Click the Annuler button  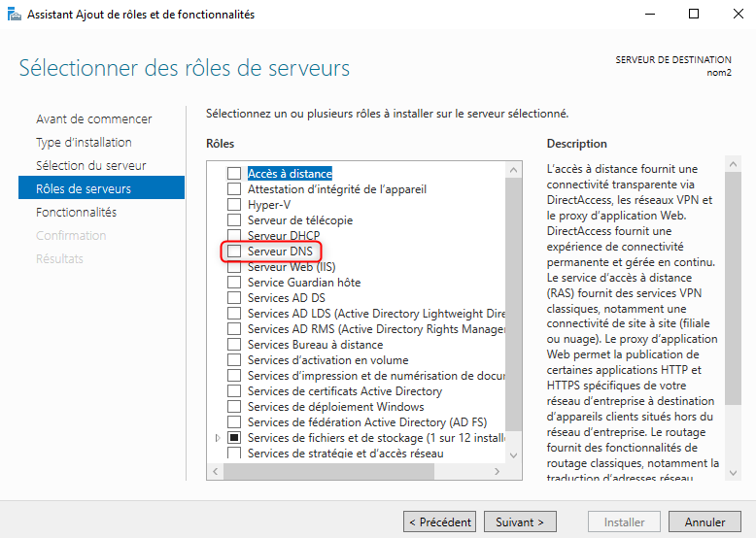(x=704, y=521)
